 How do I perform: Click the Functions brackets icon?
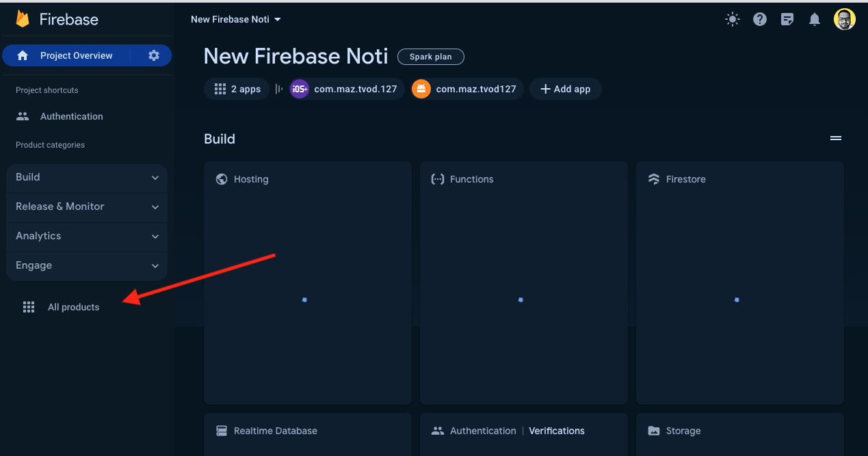438,179
